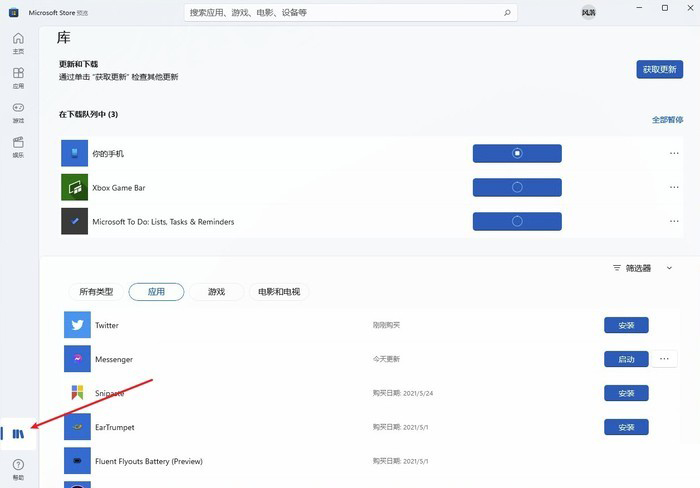Click the 全部暂停 link
The width and height of the screenshot is (700, 488).
667,120
